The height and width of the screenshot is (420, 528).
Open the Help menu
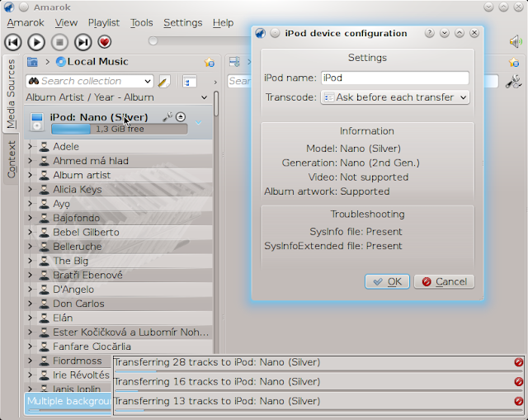pyautogui.click(x=223, y=22)
